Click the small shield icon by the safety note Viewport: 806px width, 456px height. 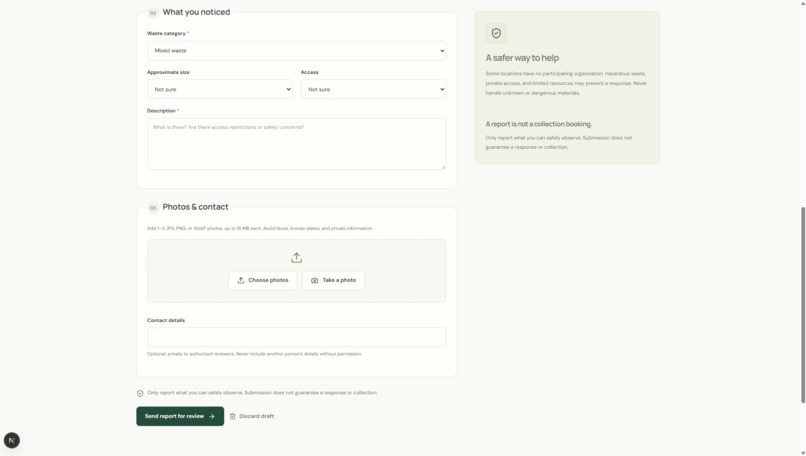coord(140,393)
